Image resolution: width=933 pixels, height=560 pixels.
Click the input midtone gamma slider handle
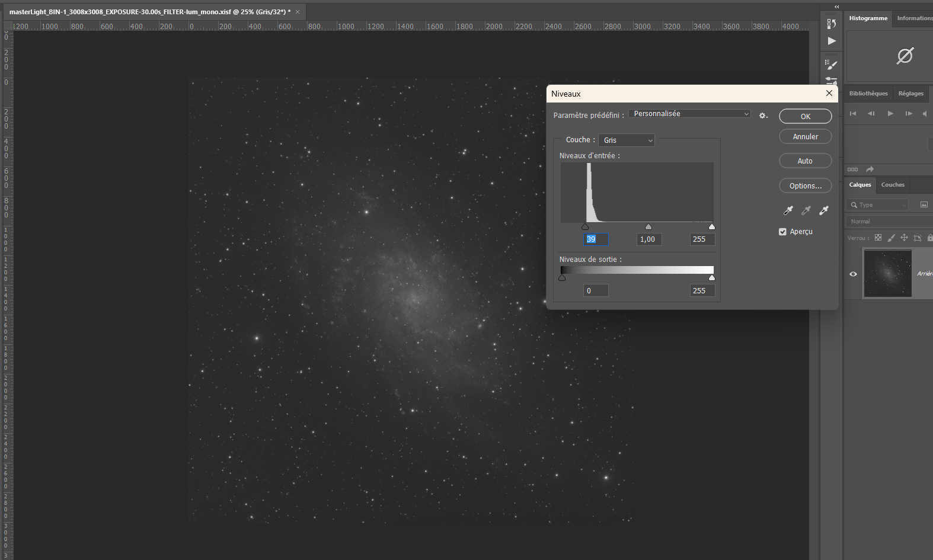click(648, 226)
